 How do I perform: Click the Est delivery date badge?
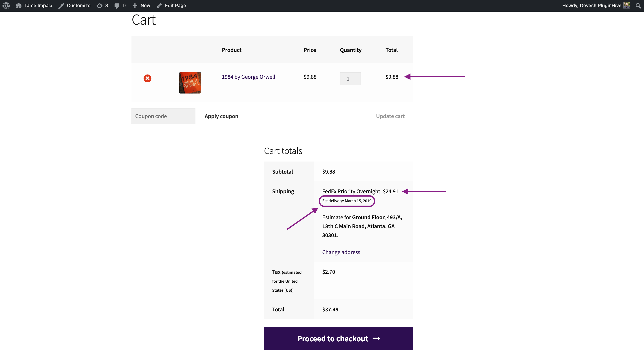[346, 200]
